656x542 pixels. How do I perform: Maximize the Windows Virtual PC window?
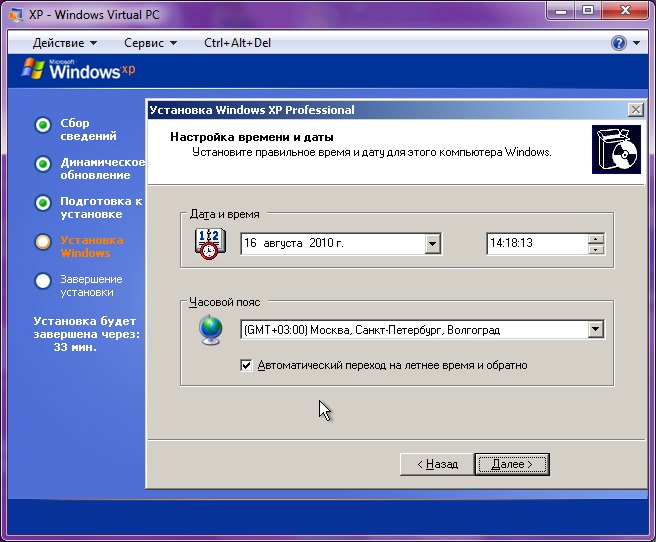[x=588, y=10]
